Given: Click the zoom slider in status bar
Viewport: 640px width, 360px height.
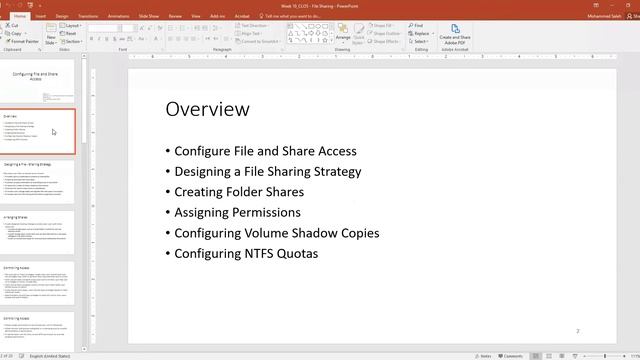Looking at the screenshot, I should (x=604, y=356).
